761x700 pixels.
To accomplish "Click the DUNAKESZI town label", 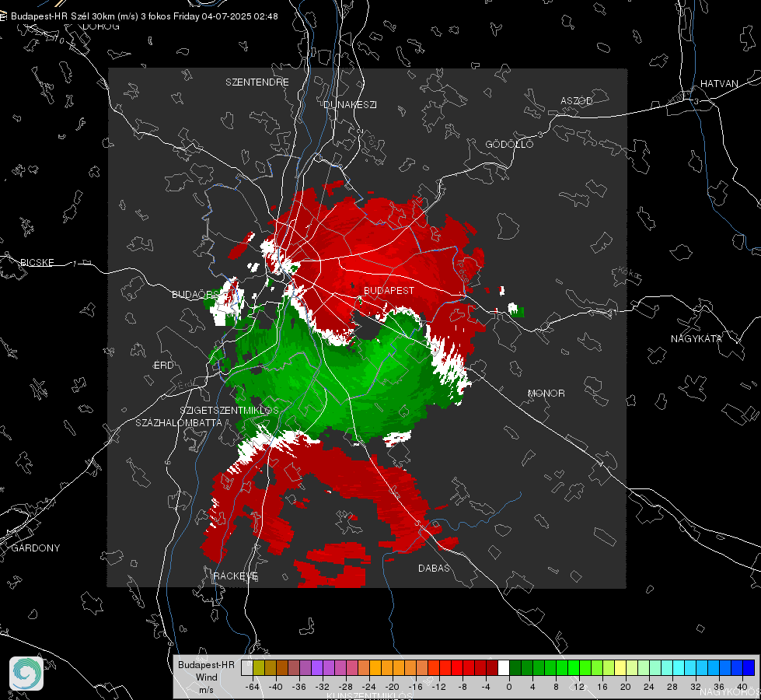I will tap(350, 104).
